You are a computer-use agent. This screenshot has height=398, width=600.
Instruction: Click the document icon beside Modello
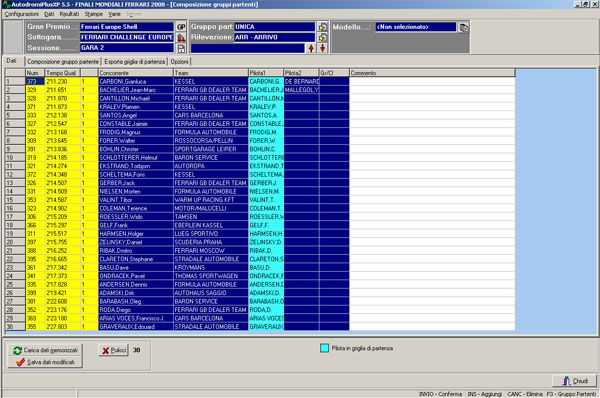(x=464, y=28)
